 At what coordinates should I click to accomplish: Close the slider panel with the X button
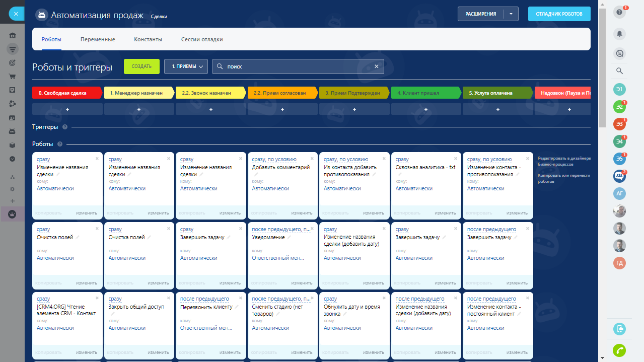pyautogui.click(x=16, y=14)
